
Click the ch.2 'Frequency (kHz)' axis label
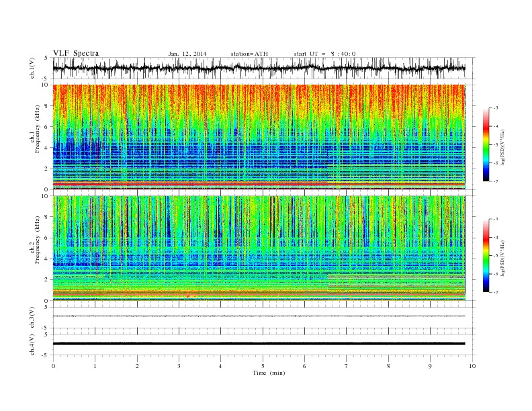point(38,240)
